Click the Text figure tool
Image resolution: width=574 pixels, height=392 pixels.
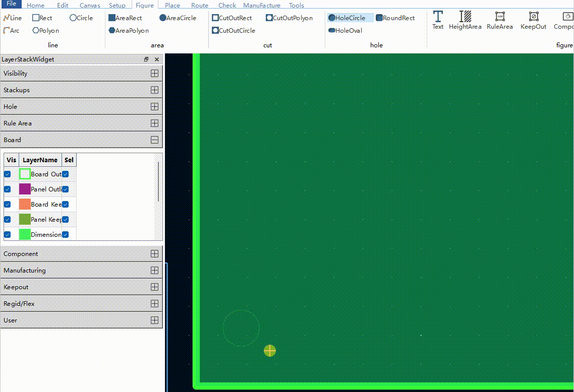click(438, 20)
